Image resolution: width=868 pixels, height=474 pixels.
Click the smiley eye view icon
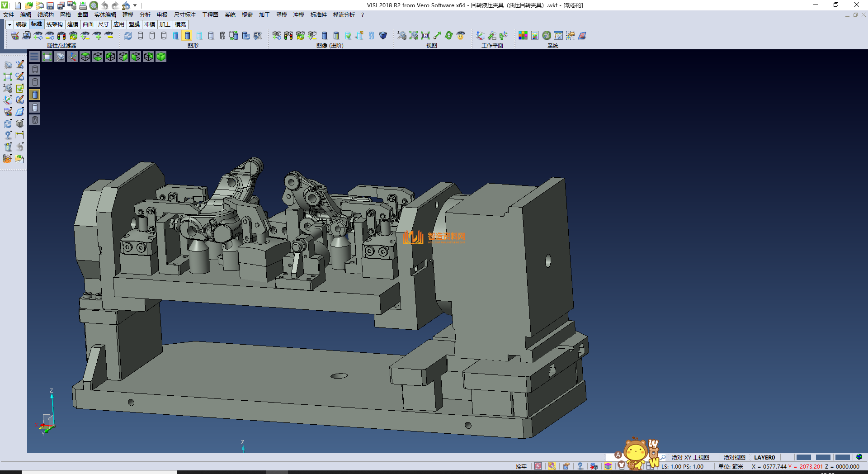(x=461, y=36)
